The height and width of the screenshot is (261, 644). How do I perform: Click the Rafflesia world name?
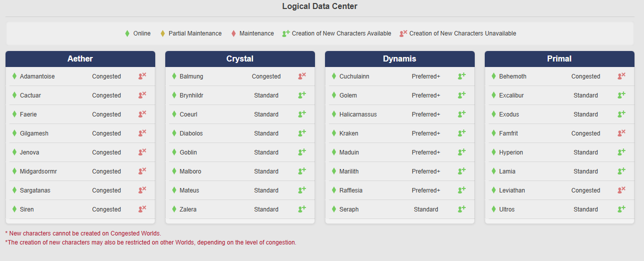click(351, 190)
